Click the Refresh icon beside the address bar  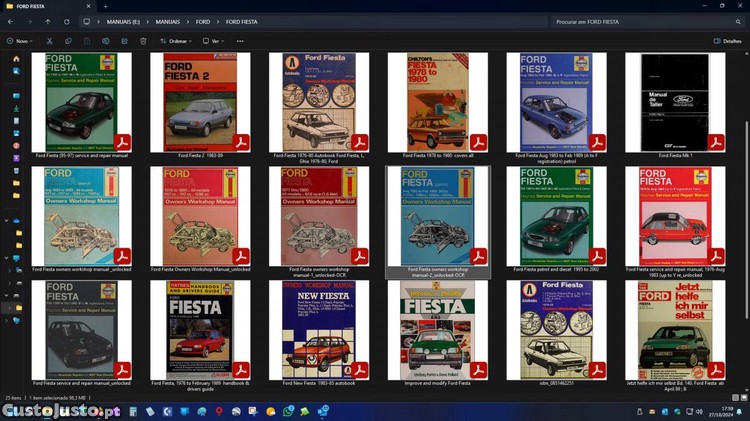tap(67, 21)
